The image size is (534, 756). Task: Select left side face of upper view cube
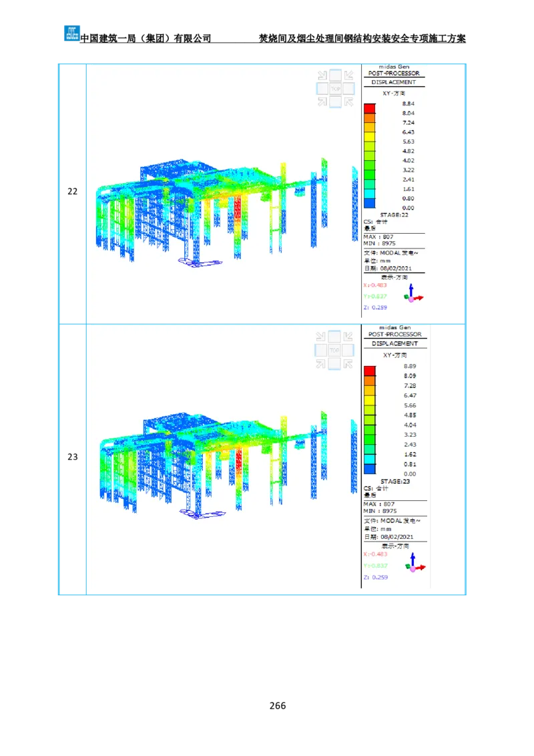click(x=322, y=88)
